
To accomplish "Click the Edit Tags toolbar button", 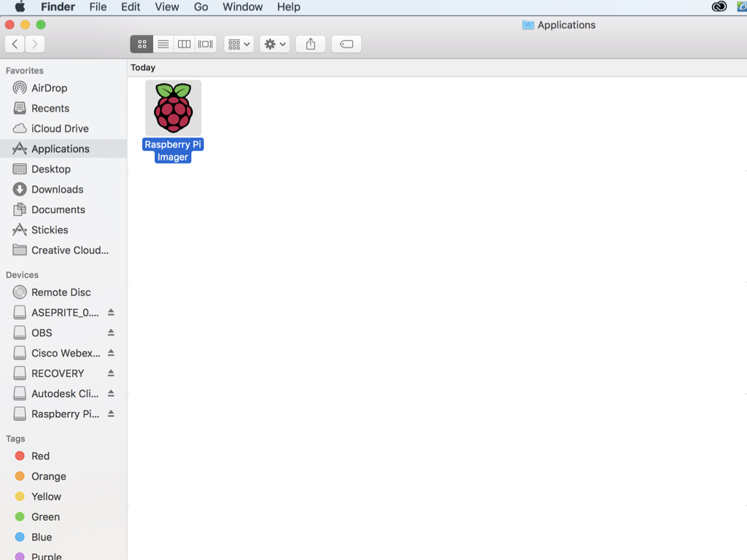I will (347, 44).
